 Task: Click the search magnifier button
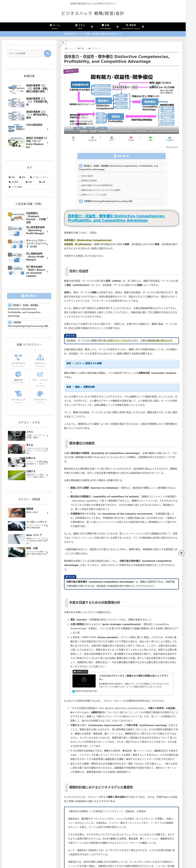pyautogui.click(x=47, y=53)
